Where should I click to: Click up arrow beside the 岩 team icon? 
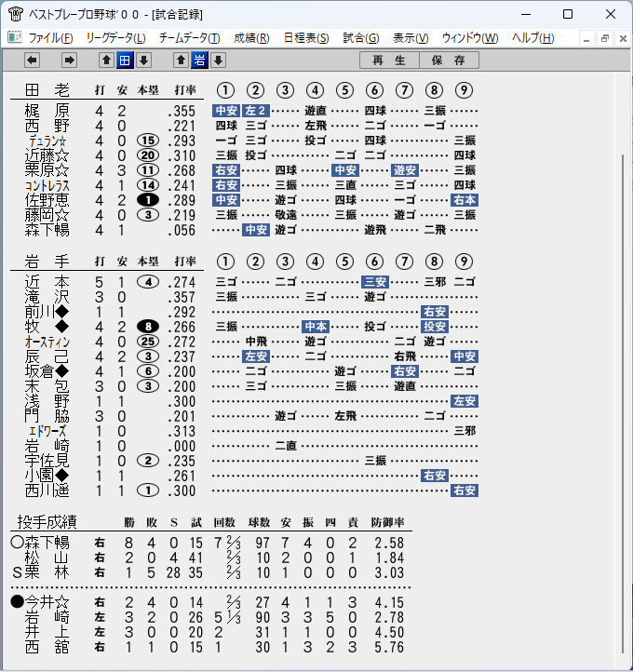click(181, 60)
